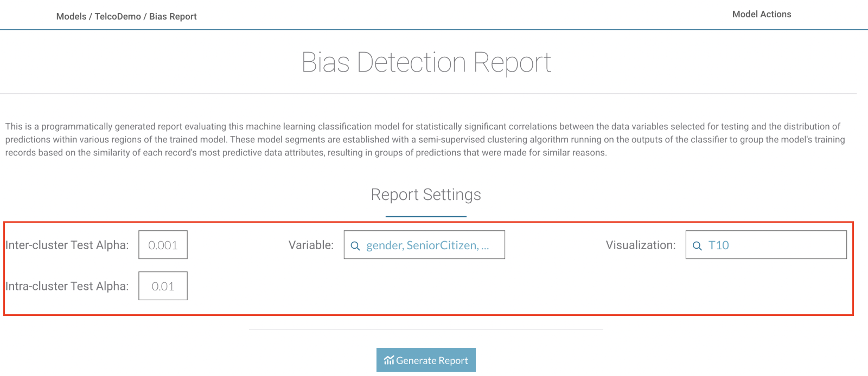This screenshot has width=868, height=376.
Task: Click the report description paragraph
Action: pos(423,139)
